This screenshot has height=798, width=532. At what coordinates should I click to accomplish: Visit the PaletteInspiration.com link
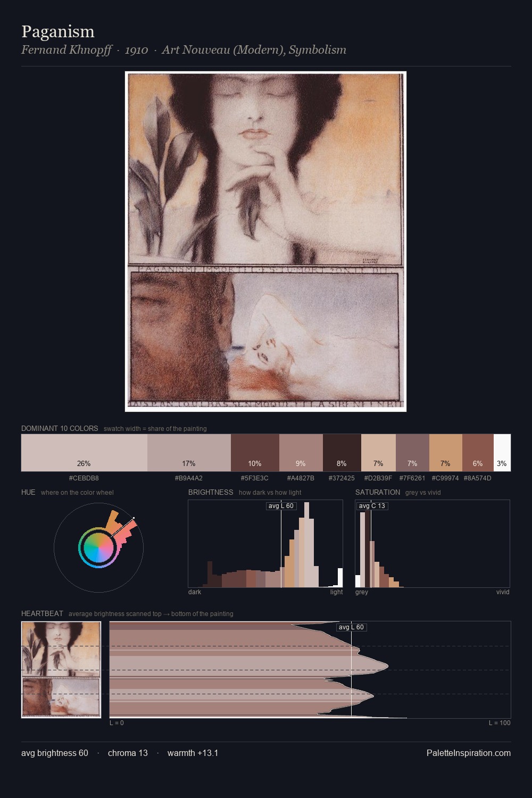(469, 753)
